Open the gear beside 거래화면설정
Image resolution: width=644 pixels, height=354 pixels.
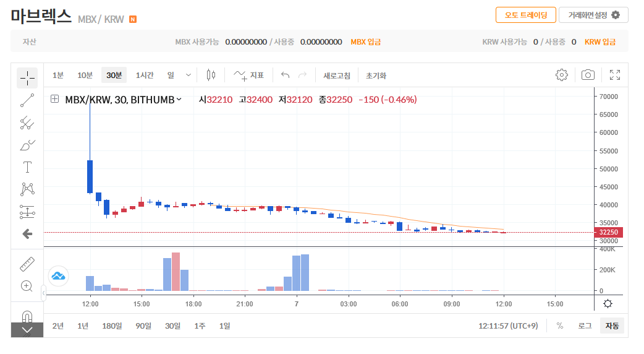click(x=615, y=15)
